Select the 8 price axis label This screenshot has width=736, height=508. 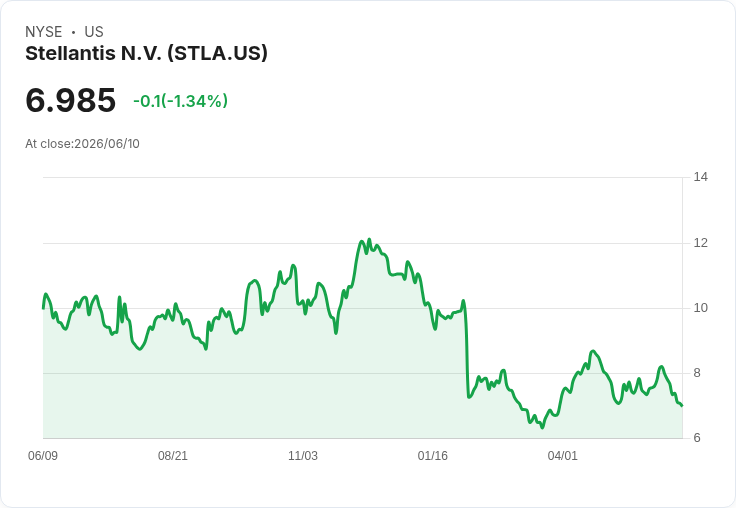coord(697,373)
